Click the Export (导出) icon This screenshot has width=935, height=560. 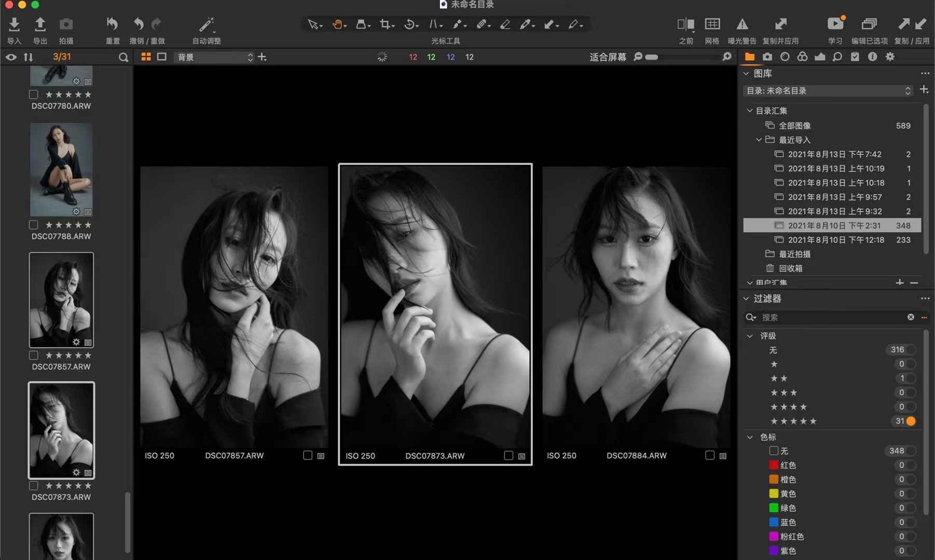point(40,24)
